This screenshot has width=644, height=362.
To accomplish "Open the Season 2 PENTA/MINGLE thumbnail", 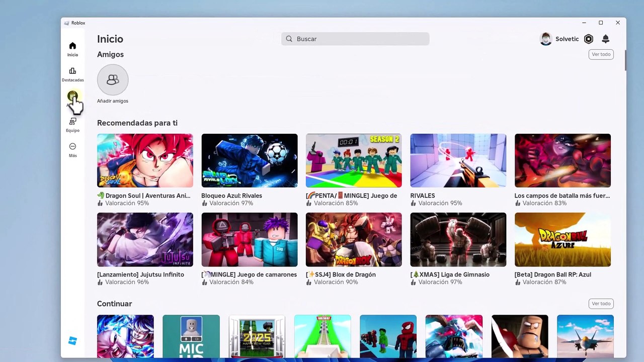I will pyautogui.click(x=354, y=160).
